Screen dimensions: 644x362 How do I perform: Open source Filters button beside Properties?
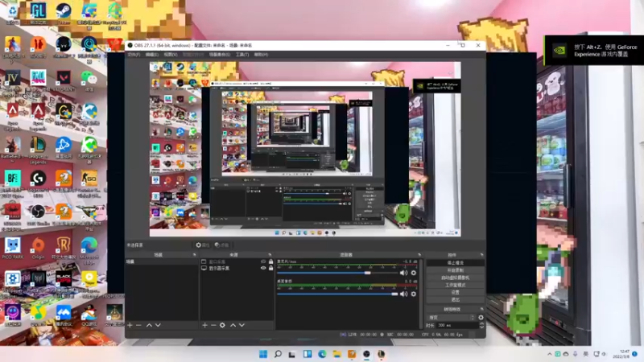[222, 245]
